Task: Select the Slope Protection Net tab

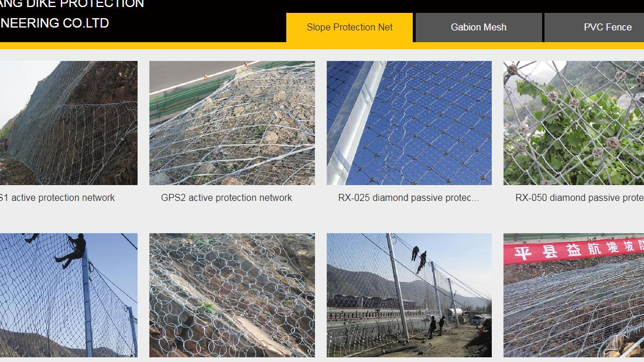Action: coord(350,28)
